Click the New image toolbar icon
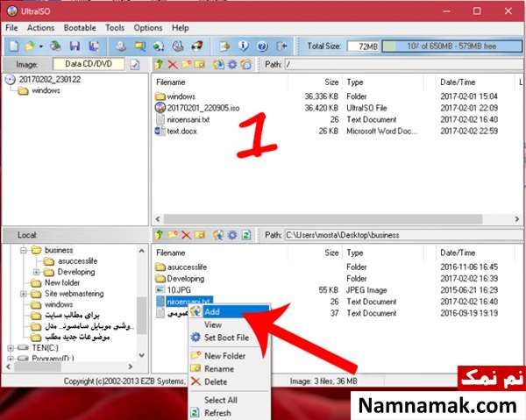This screenshot has width=526, height=420. 14,46
